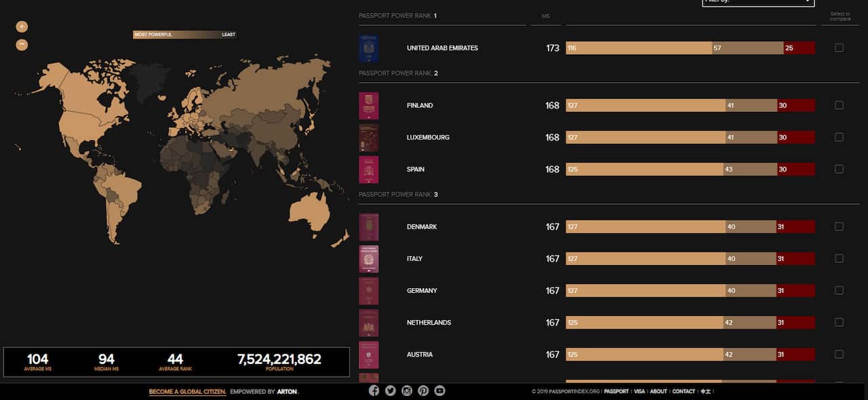Open the Twitter icon in the footer
Image resolution: width=868 pixels, height=400 pixels.
coord(390,391)
